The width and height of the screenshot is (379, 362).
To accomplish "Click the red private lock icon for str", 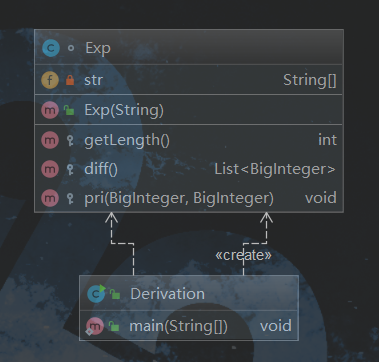I will pos(70,80).
